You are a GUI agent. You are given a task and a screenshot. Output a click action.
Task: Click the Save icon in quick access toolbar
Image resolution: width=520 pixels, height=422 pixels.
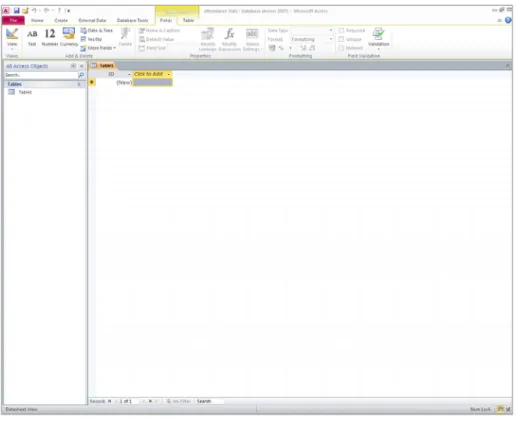[16, 11]
